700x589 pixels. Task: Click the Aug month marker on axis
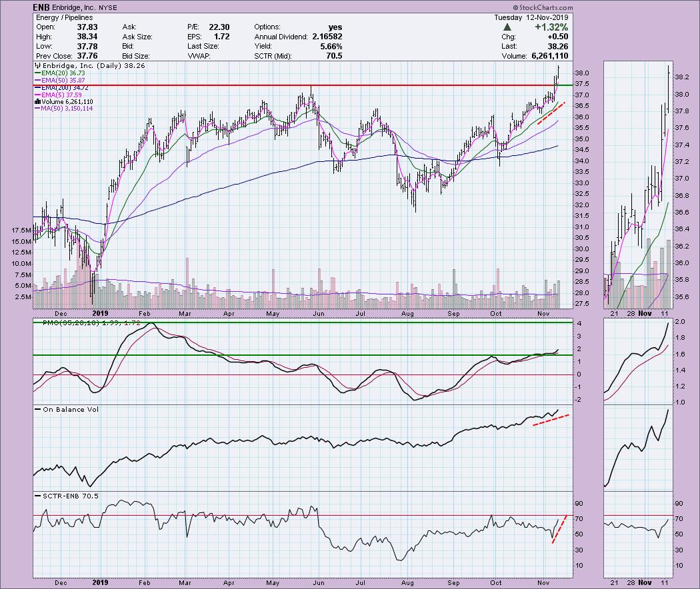point(409,312)
